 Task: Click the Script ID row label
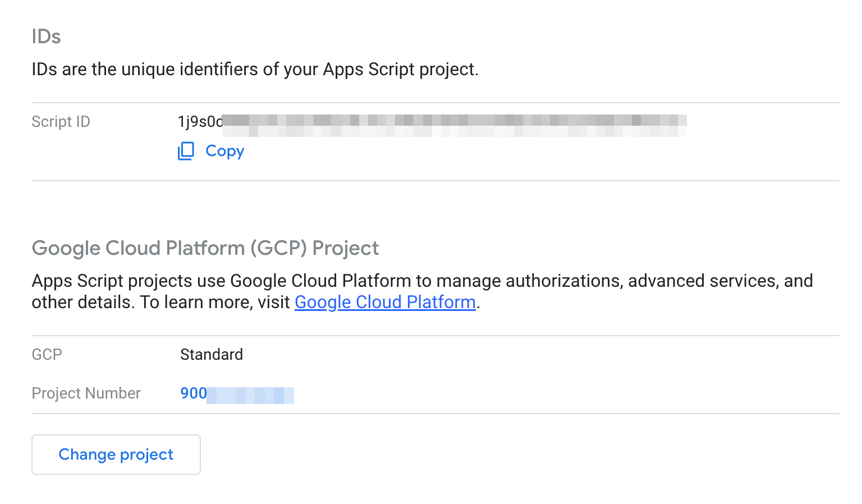(61, 121)
